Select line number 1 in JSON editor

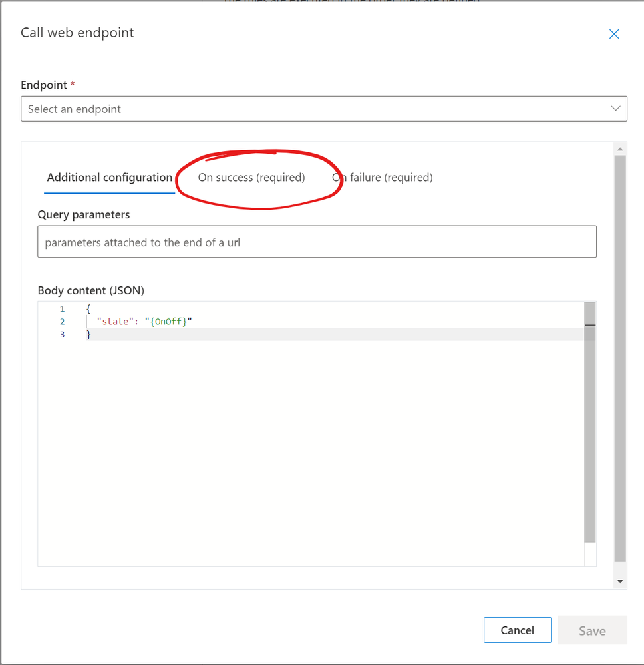62,309
